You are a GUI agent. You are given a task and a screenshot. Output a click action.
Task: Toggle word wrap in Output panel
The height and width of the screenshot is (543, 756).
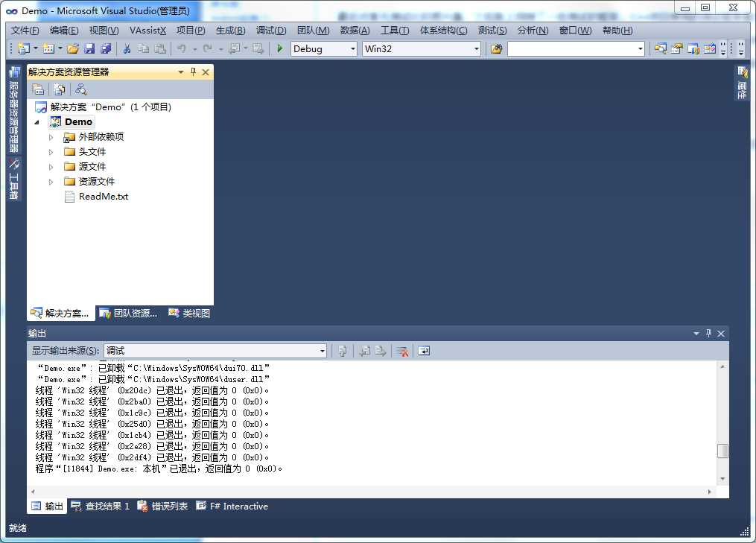tap(424, 351)
